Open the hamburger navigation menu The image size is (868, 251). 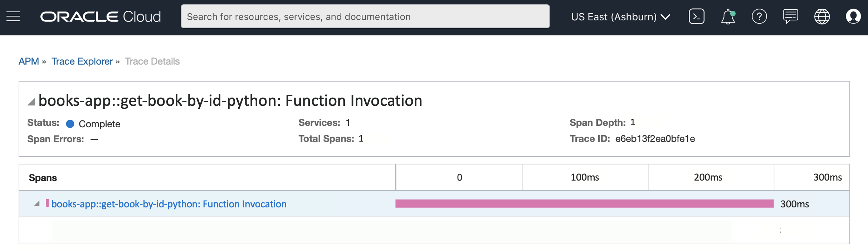pos(13,16)
